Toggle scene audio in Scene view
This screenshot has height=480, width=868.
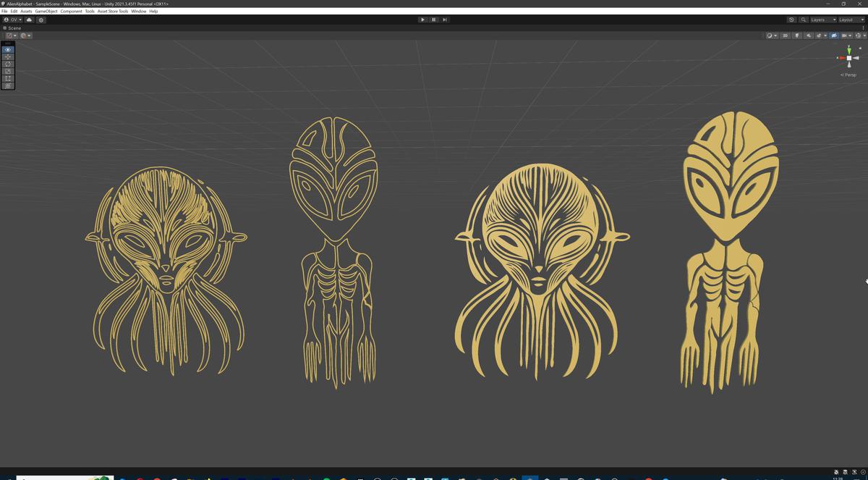pyautogui.click(x=809, y=35)
